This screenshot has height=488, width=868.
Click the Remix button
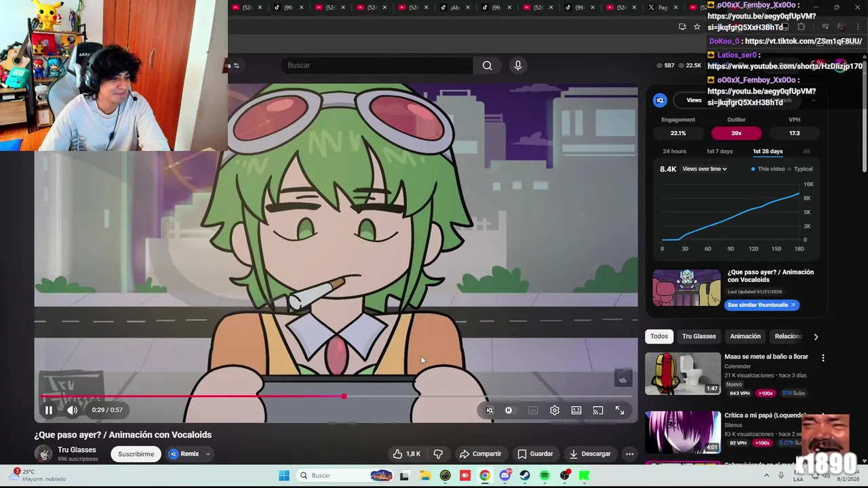tap(184, 453)
